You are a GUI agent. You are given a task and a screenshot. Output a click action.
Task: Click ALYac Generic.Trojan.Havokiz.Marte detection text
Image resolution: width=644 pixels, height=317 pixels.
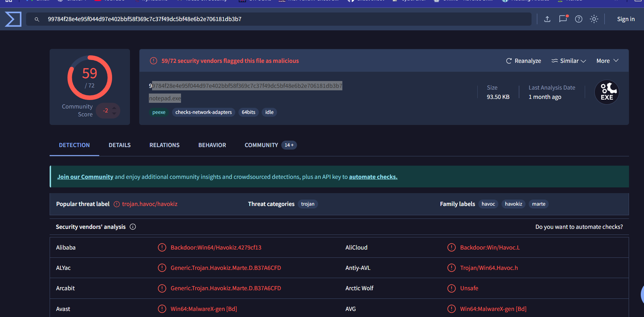(x=226, y=268)
